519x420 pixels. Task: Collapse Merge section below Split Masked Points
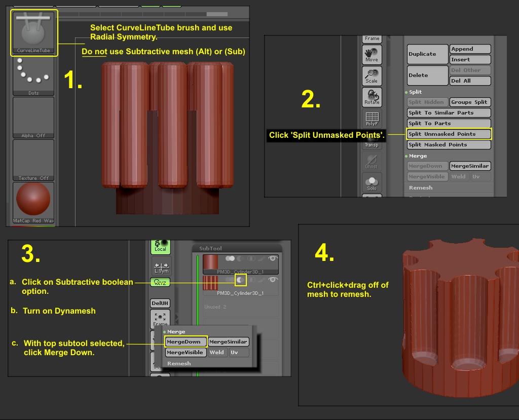point(418,156)
